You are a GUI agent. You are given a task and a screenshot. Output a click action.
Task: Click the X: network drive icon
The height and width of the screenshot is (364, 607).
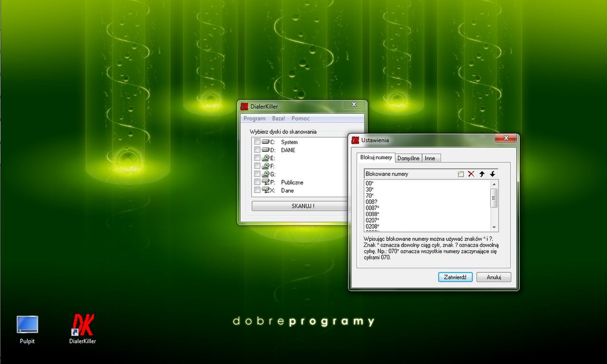266,190
